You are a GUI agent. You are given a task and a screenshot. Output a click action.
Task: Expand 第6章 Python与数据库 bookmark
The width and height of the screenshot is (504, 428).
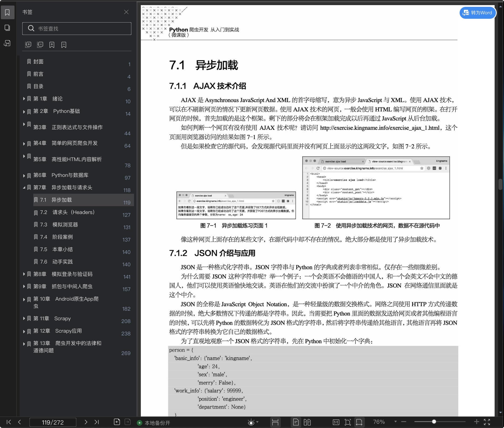pyautogui.click(x=24, y=176)
